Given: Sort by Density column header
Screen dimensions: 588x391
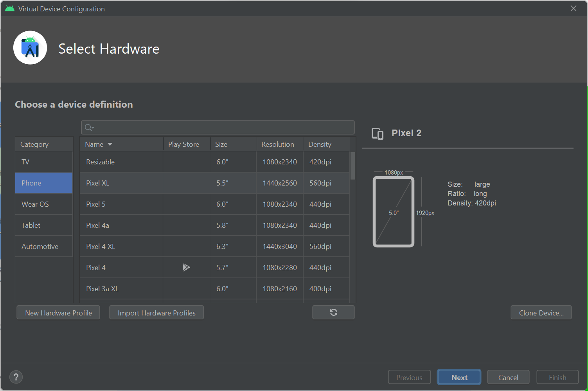Looking at the screenshot, I should 327,144.
